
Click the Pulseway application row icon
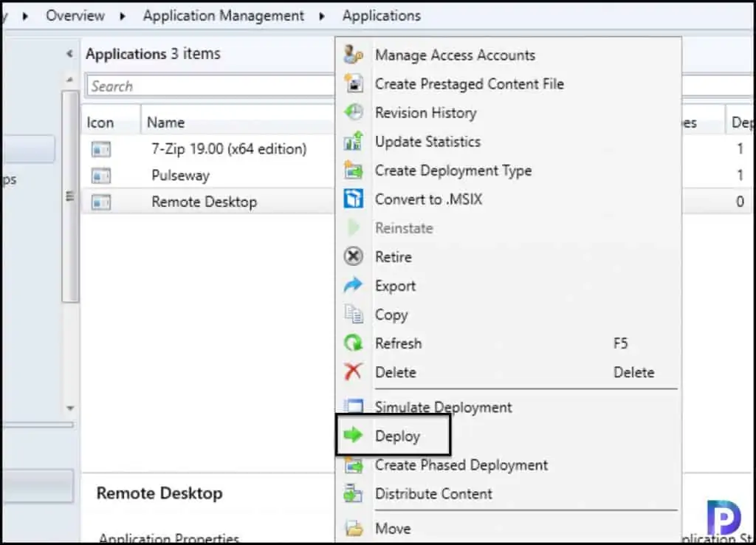pos(100,175)
